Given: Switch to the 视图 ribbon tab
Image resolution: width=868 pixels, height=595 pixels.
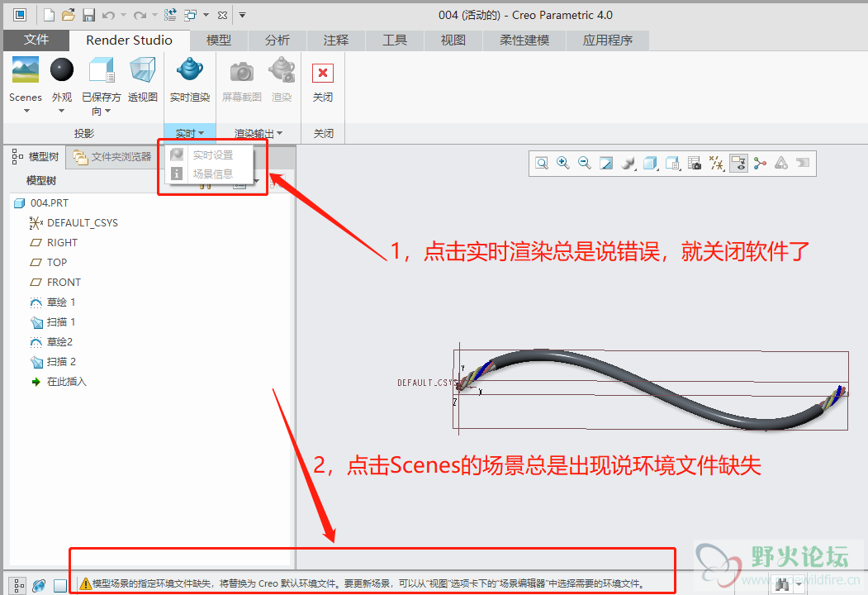Looking at the screenshot, I should 453,40.
